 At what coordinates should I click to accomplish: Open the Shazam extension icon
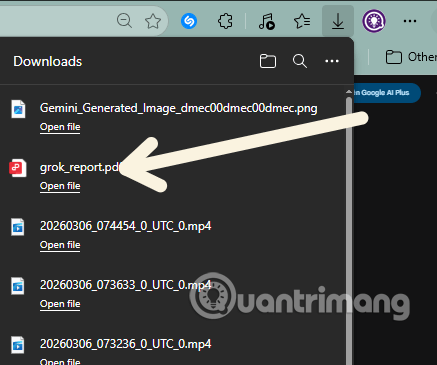pos(189,21)
